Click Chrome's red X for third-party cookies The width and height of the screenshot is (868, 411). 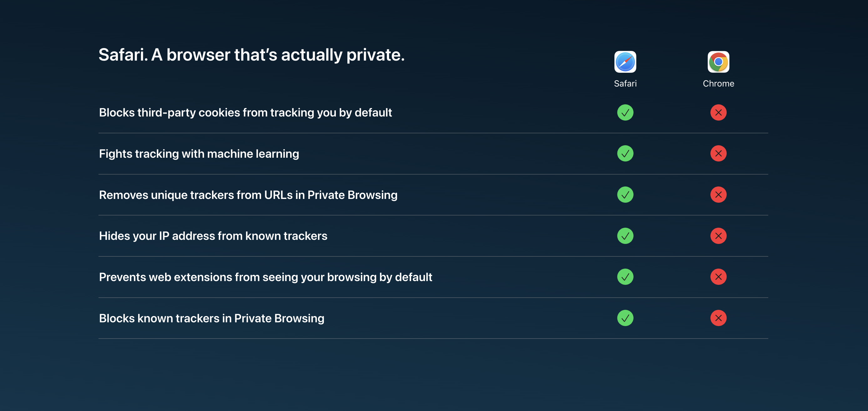click(x=719, y=112)
